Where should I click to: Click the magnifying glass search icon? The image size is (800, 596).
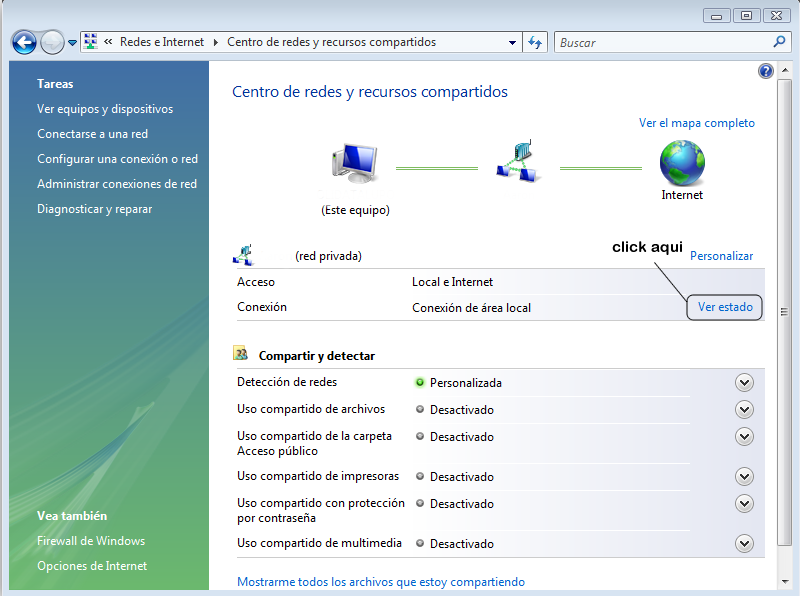[x=779, y=42]
